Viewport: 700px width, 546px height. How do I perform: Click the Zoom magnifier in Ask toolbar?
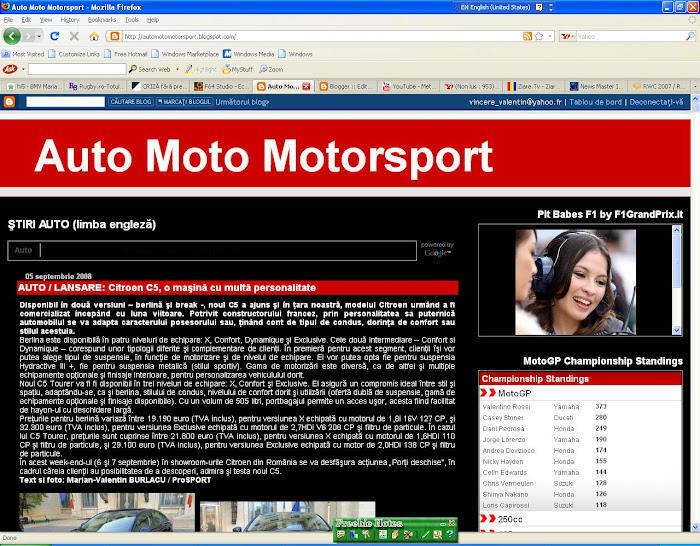click(x=271, y=69)
